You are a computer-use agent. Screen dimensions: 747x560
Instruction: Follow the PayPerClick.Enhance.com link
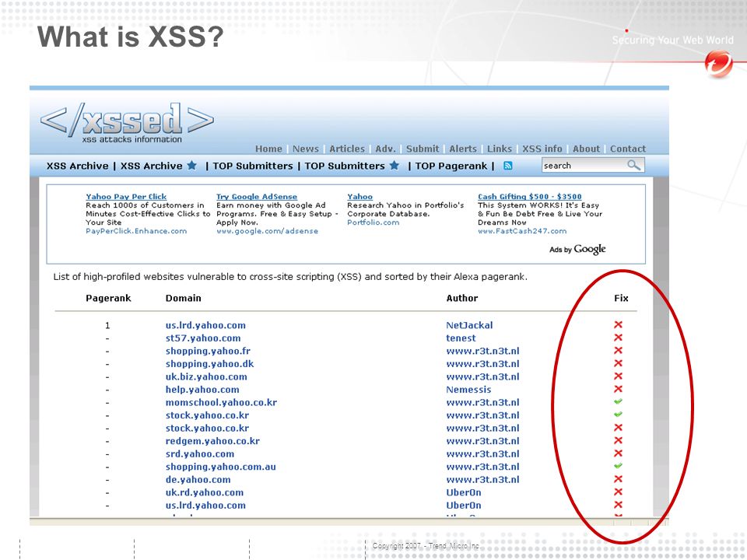[x=136, y=231]
